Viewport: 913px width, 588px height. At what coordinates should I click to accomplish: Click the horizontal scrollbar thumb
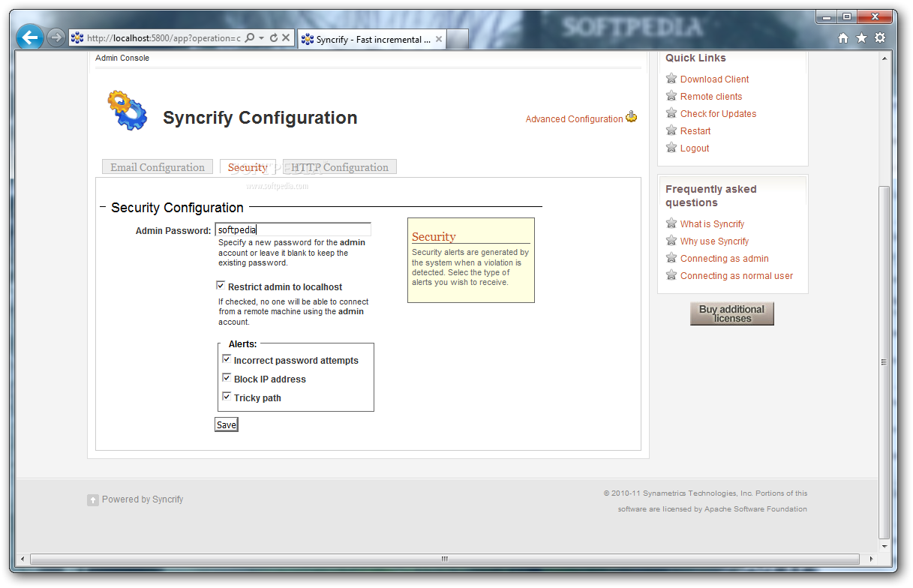click(x=444, y=559)
